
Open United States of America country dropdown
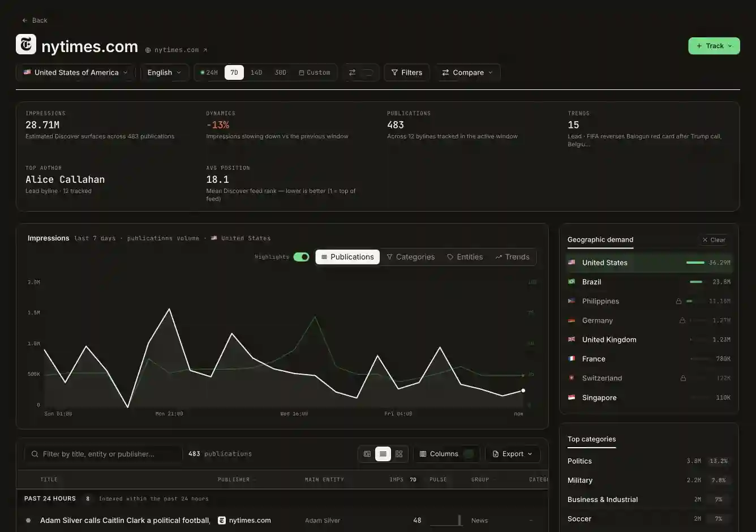click(75, 72)
